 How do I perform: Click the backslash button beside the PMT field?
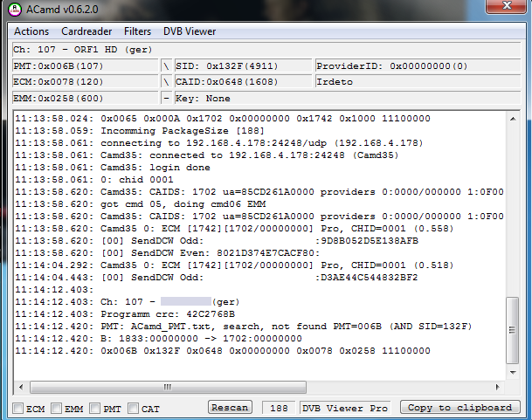[x=166, y=66]
